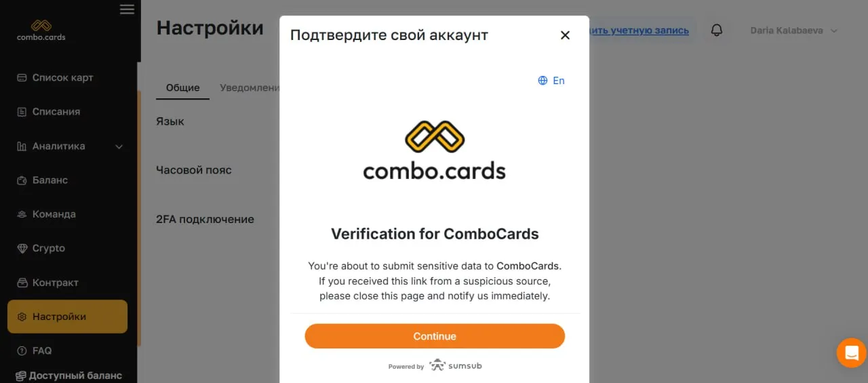Open the Уведомления tab
Image resolution: width=868 pixels, height=383 pixels.
coord(250,88)
